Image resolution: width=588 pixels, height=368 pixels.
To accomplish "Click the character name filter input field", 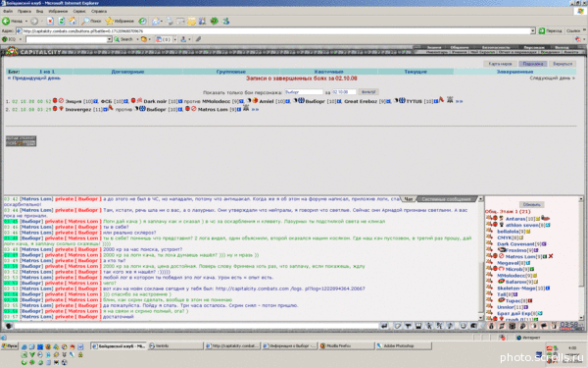I will (304, 92).
